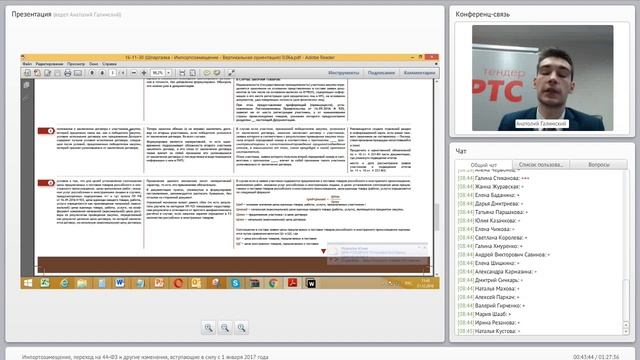Screen dimensions: 640x360
Task: Select chat message from Наталья Кустова
Action: tap(489, 331)
